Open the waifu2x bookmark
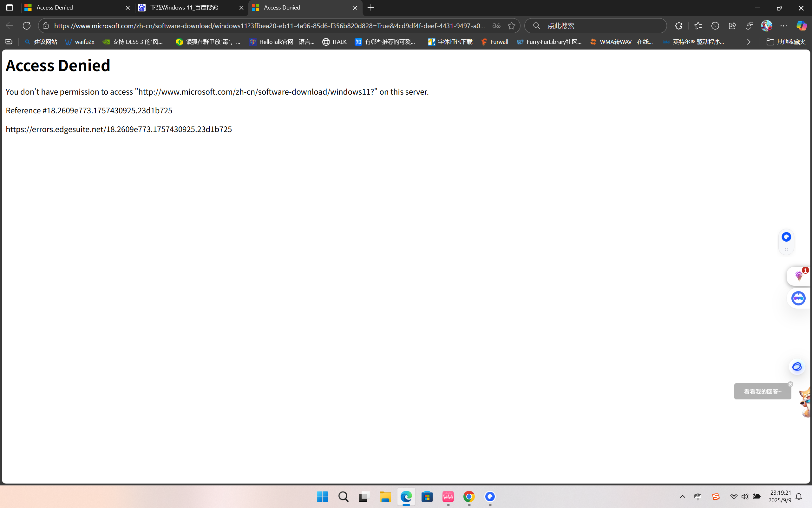This screenshot has width=812, height=508. (x=80, y=42)
